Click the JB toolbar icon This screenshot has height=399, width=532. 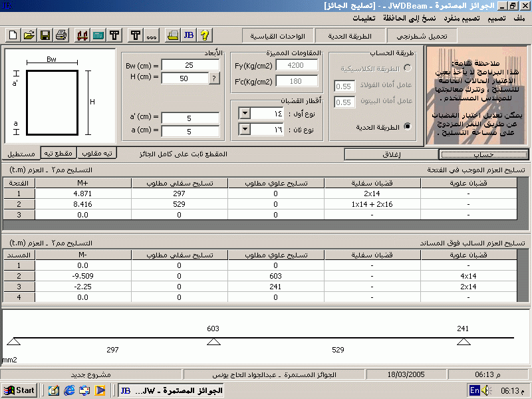pos(188,35)
